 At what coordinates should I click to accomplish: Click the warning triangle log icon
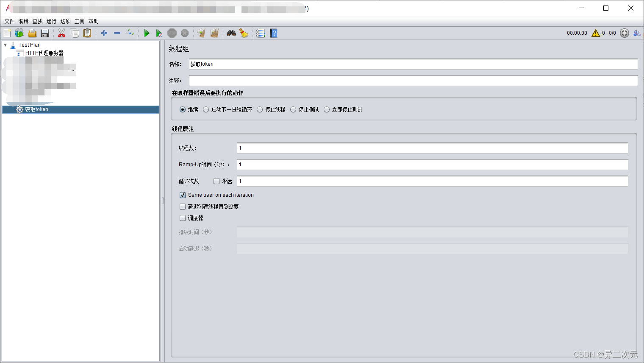pyautogui.click(x=596, y=33)
